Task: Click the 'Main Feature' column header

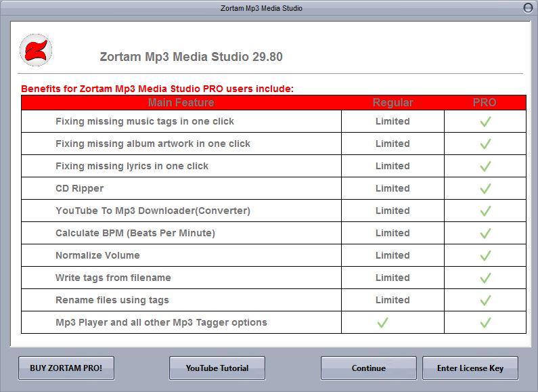Action: click(181, 103)
